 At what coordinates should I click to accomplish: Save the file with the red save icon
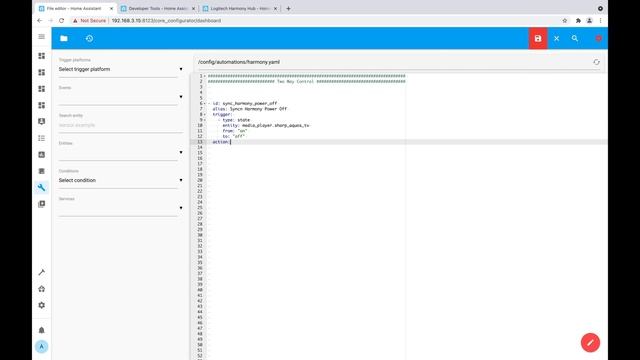click(x=538, y=38)
